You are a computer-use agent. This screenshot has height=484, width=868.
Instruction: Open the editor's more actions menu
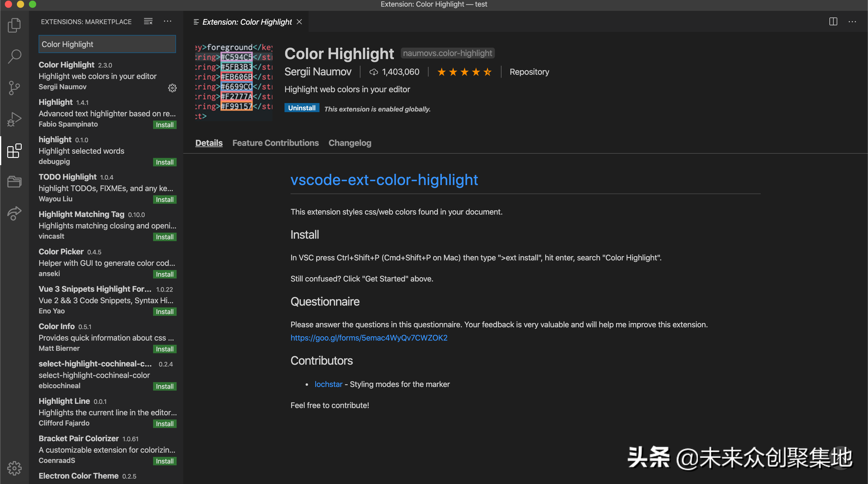click(x=852, y=22)
